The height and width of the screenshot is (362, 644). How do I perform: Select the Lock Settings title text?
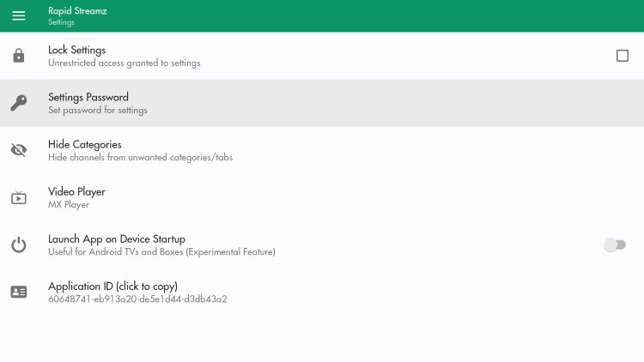pos(76,50)
